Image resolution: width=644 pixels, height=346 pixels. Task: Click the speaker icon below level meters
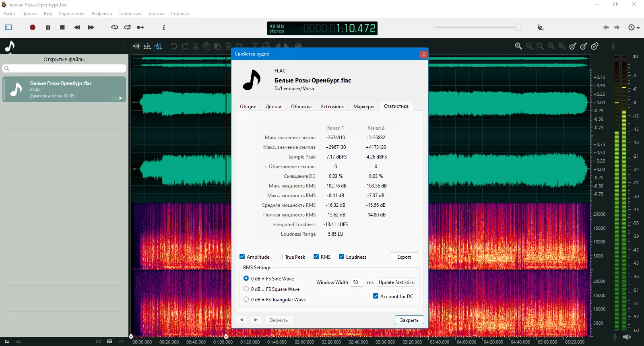click(x=626, y=337)
